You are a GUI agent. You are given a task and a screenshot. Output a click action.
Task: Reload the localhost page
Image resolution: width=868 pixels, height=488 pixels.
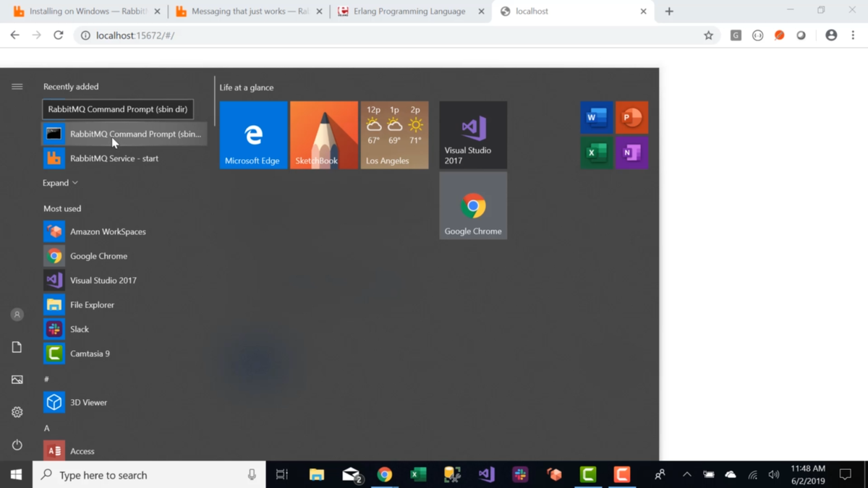coord(59,35)
